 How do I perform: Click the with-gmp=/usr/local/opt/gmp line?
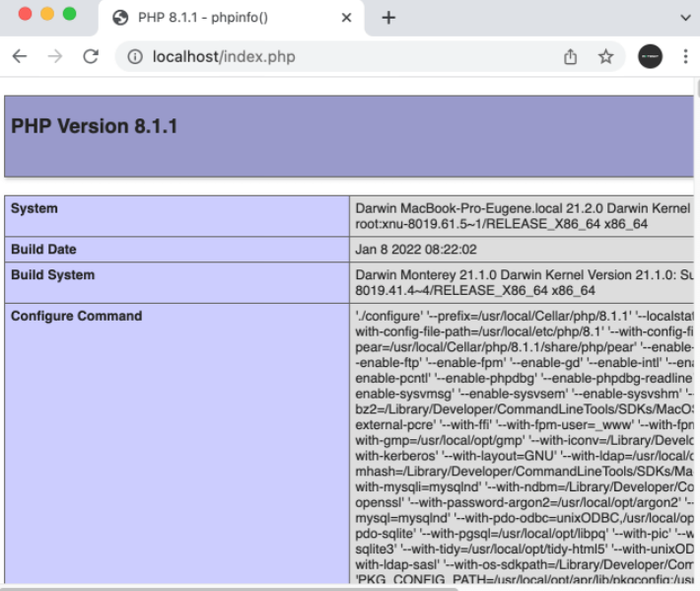tap(525, 440)
